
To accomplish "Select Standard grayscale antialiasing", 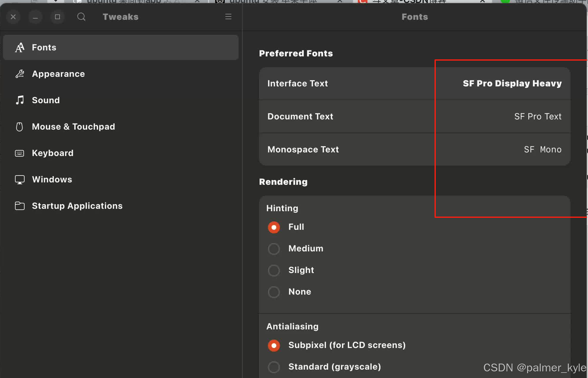I will [274, 367].
